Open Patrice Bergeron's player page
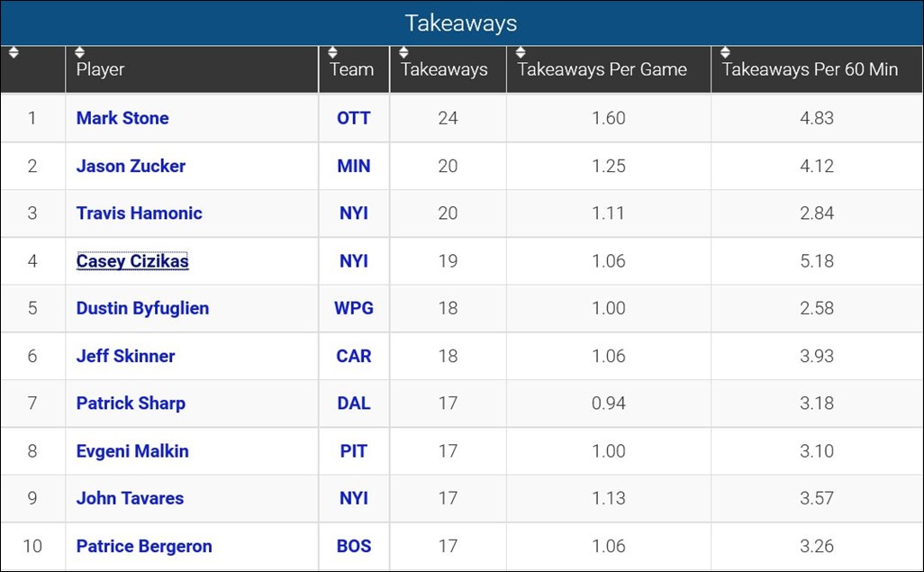 (143, 546)
